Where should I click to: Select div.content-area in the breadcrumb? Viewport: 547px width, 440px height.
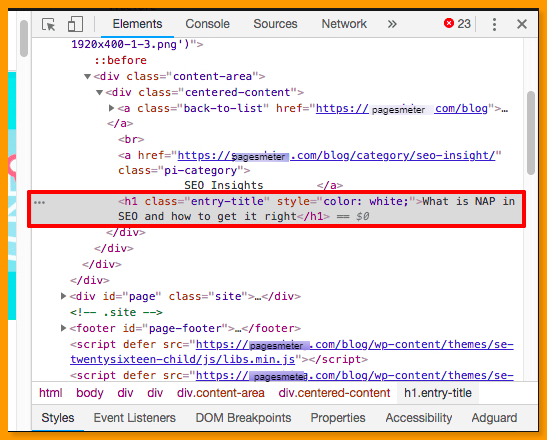[x=220, y=393]
